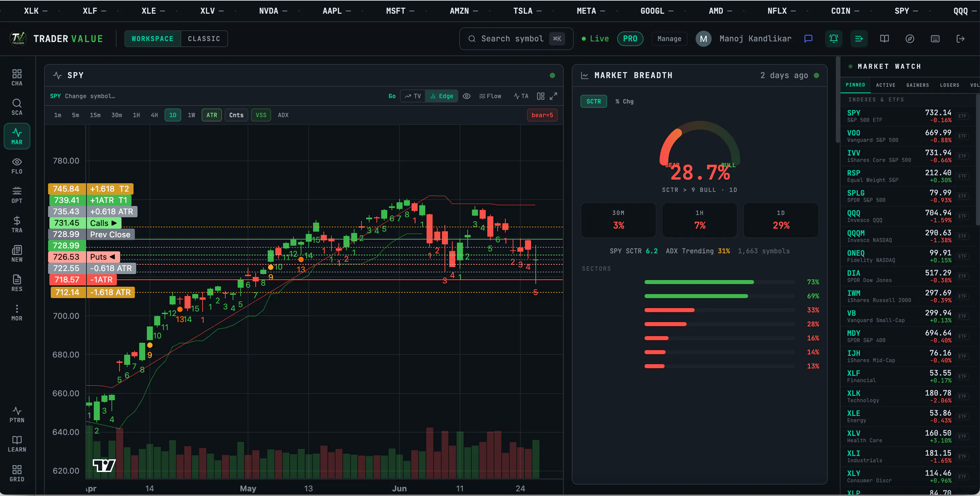Open the LEARN book sidebar icon

(17, 444)
